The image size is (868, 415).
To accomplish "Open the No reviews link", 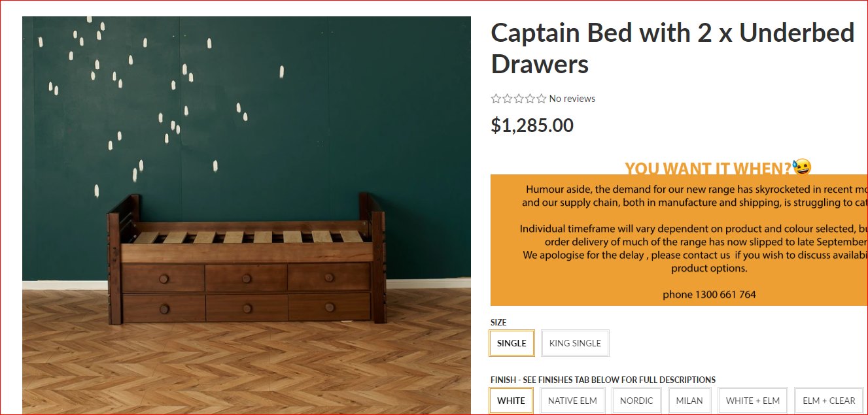I will pos(572,99).
